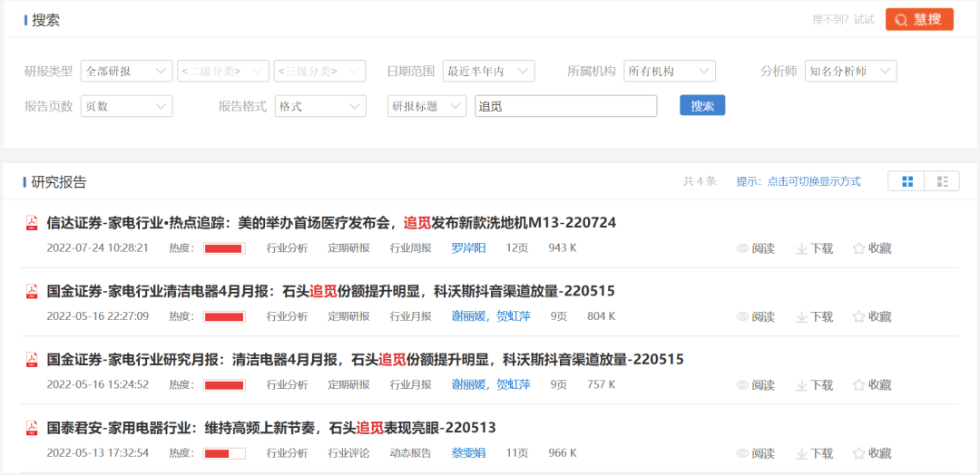The image size is (980, 475).
Task: Click the PDF icon of the 国泰君安 report
Action: [31, 428]
